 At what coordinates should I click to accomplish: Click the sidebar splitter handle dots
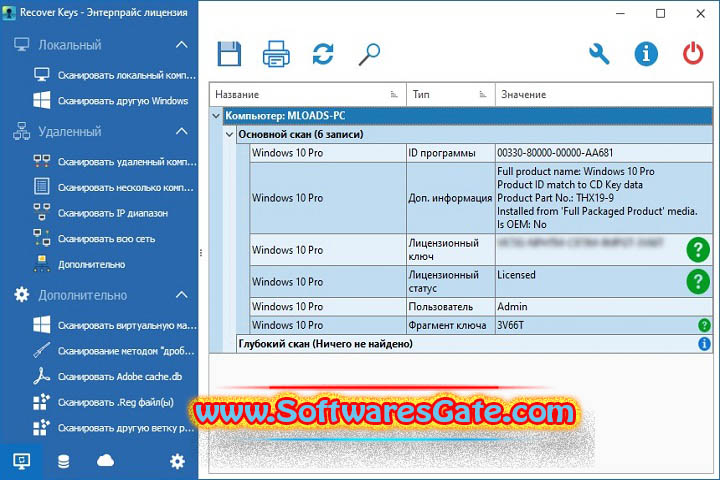[x=201, y=253]
